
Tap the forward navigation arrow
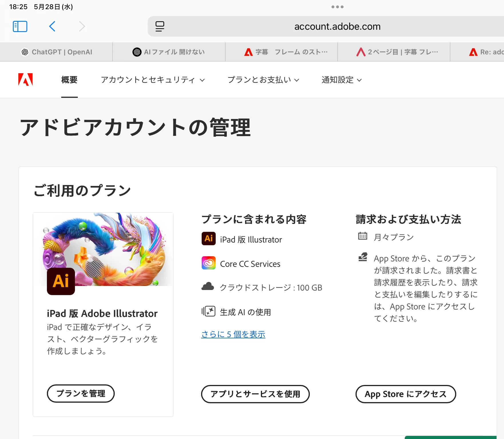pos(82,26)
